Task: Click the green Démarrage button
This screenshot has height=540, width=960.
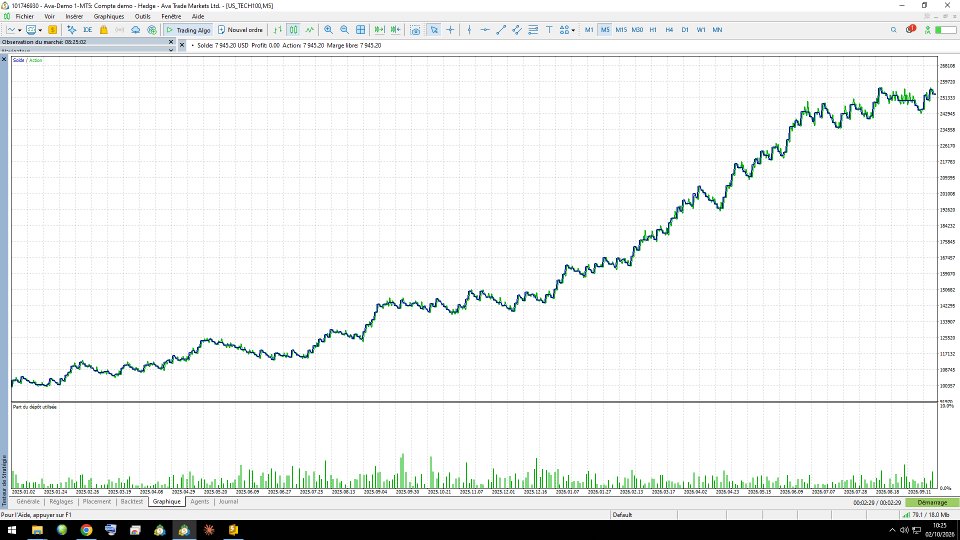Action: click(932, 502)
